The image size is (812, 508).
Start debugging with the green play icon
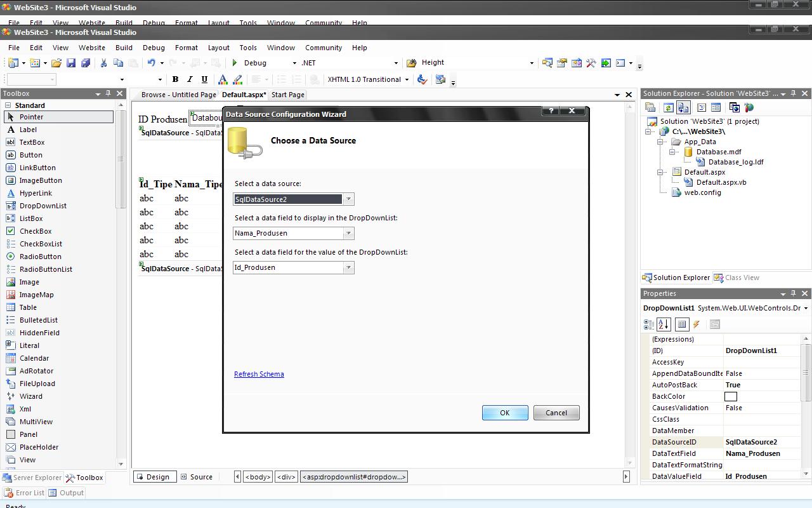(235, 63)
